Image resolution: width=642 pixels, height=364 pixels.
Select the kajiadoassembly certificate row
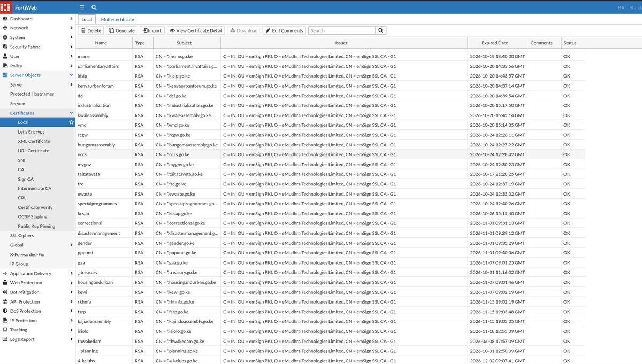330,322
